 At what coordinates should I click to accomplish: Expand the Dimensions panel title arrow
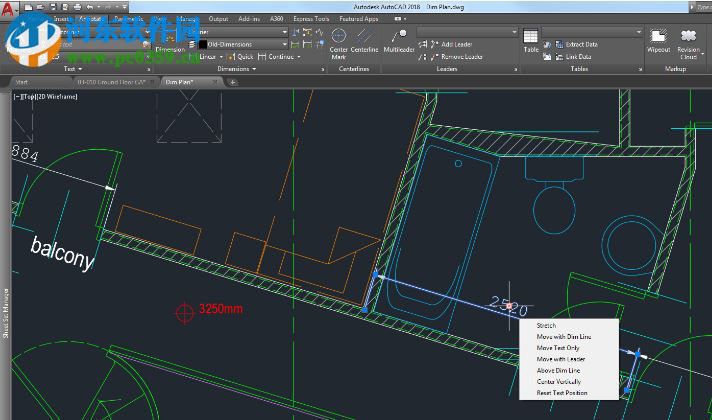(254, 70)
